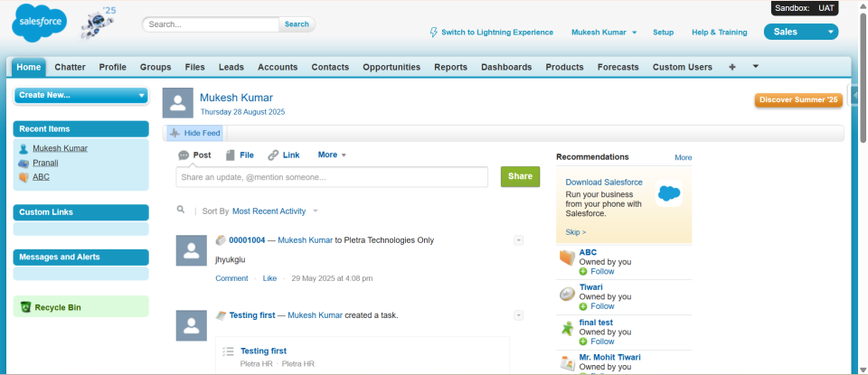Like the 00001004 post
The height and width of the screenshot is (375, 868).
pyautogui.click(x=269, y=278)
